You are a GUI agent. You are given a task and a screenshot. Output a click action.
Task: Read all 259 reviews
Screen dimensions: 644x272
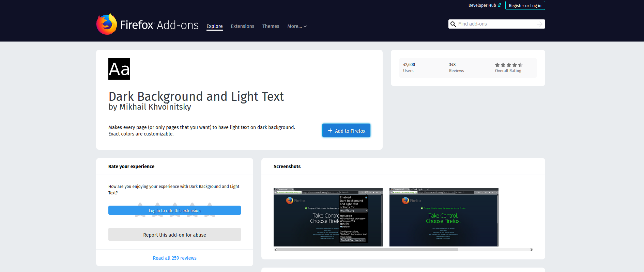click(174, 258)
